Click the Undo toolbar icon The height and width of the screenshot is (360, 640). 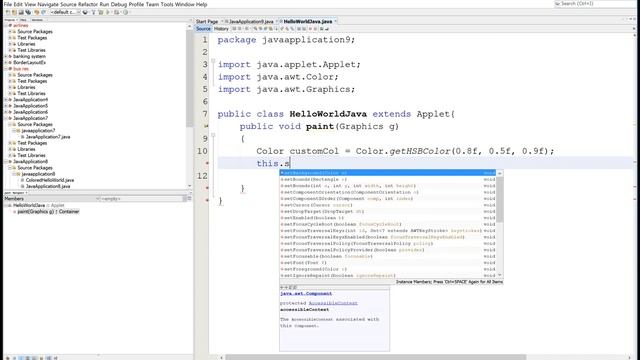pos(37,12)
